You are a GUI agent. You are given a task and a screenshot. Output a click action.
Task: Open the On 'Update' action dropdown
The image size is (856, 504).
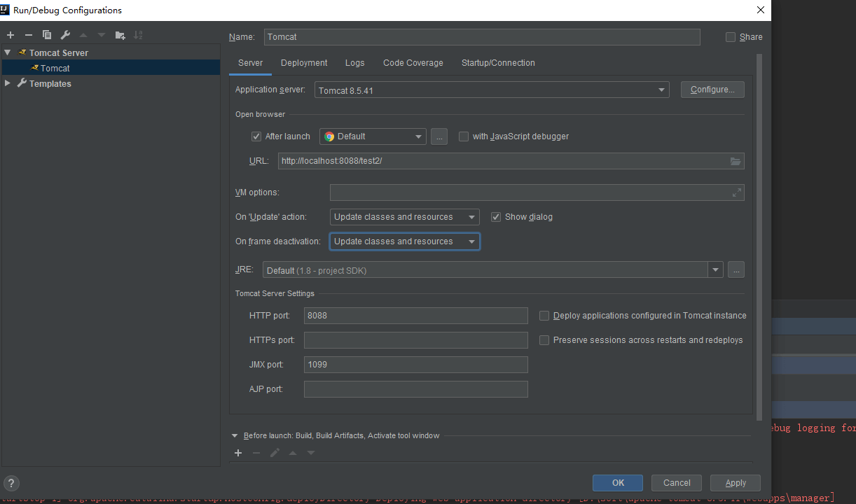(404, 217)
